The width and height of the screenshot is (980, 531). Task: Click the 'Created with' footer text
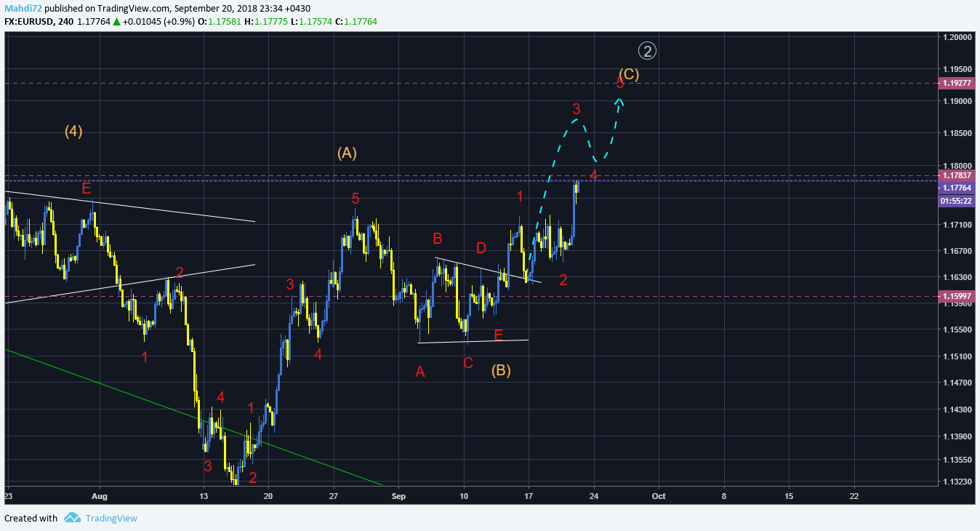pyautogui.click(x=31, y=519)
